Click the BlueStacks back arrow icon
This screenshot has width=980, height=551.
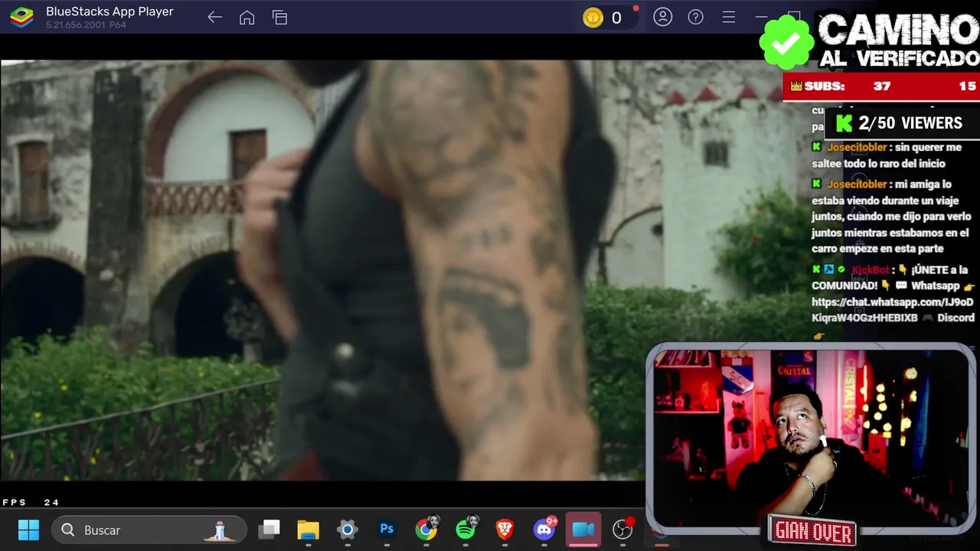[214, 18]
